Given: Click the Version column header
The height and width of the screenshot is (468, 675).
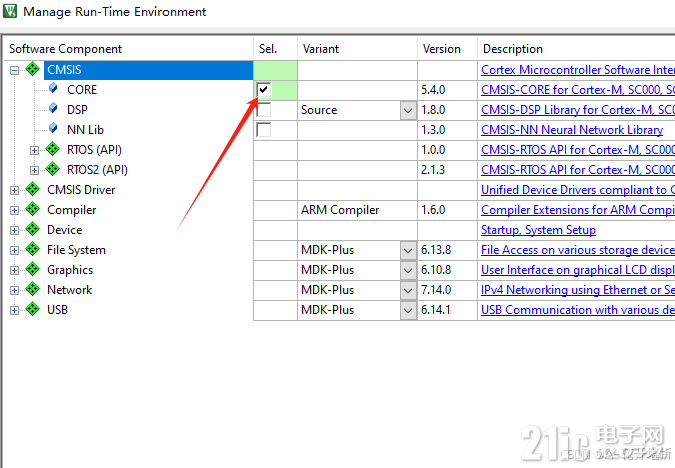Looking at the screenshot, I should click(448, 49).
